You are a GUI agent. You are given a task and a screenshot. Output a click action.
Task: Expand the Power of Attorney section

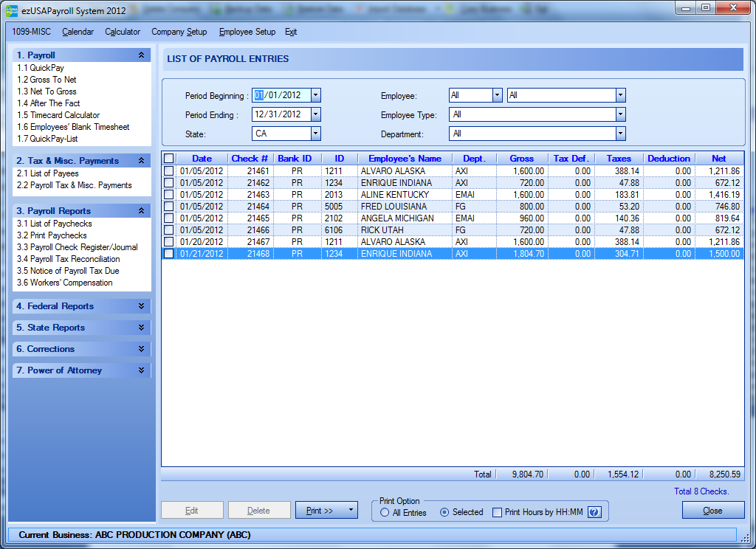141,370
